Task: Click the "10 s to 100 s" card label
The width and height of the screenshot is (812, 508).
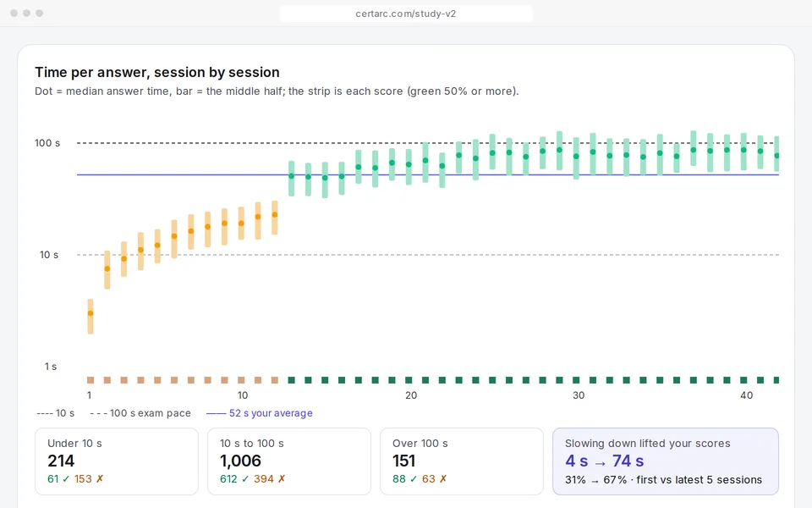Action: 252,443
